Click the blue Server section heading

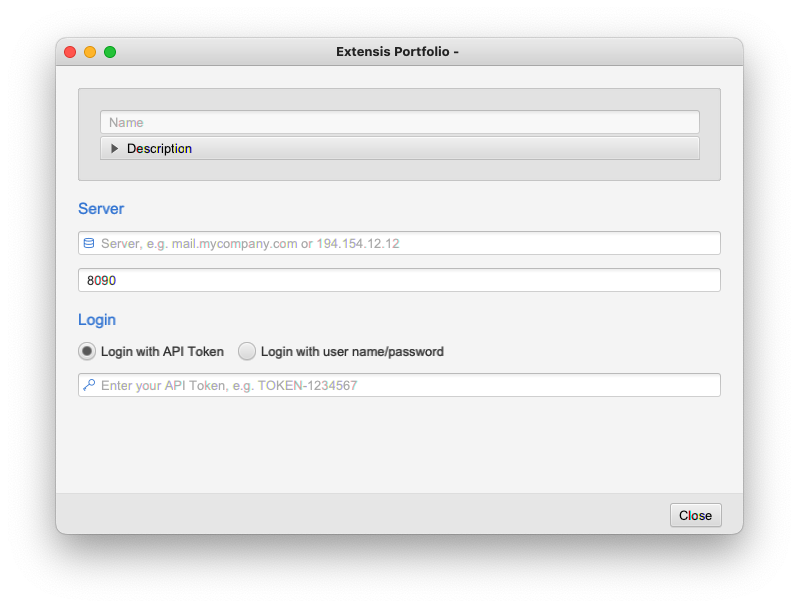click(x=101, y=208)
